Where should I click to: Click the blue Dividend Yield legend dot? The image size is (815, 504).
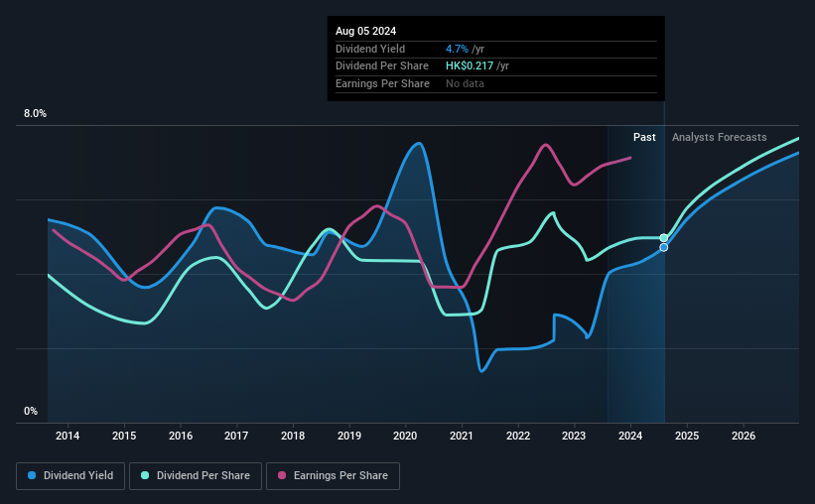(32, 475)
